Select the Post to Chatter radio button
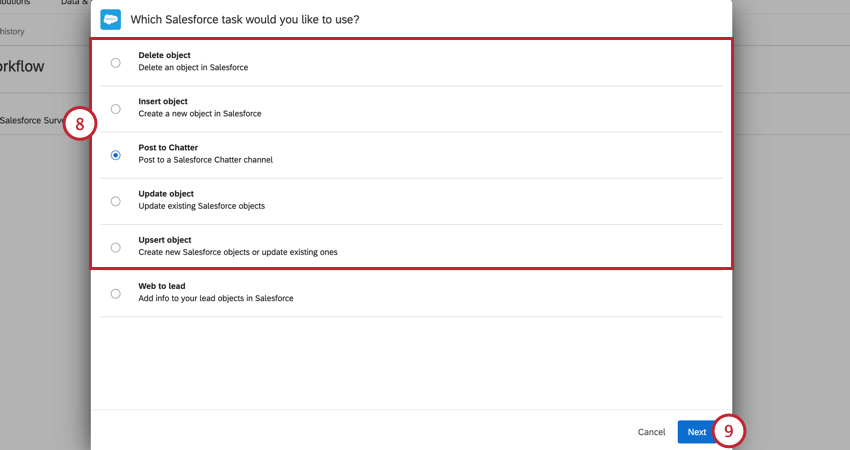Viewport: 850px width, 450px height. [116, 155]
